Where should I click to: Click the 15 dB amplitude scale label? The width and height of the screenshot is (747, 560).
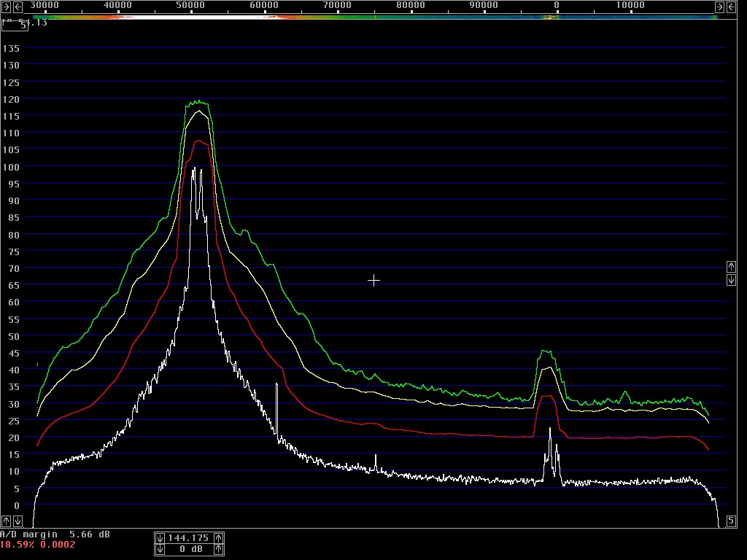tap(14, 454)
